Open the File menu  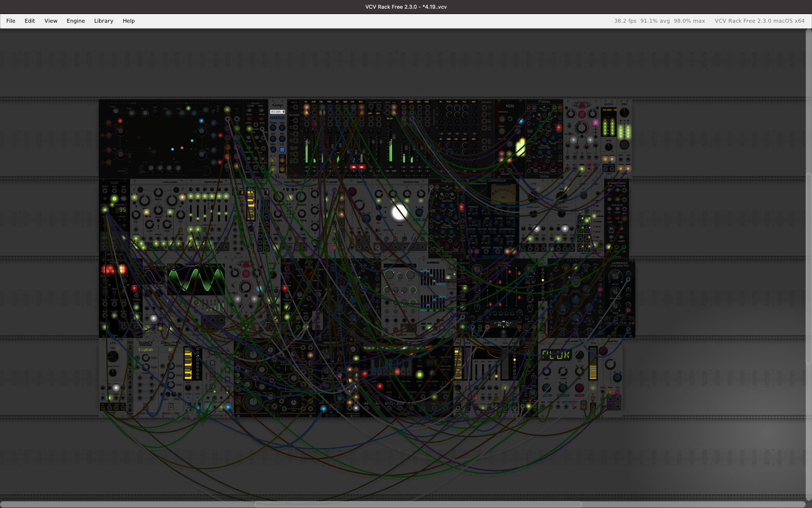pyautogui.click(x=11, y=21)
